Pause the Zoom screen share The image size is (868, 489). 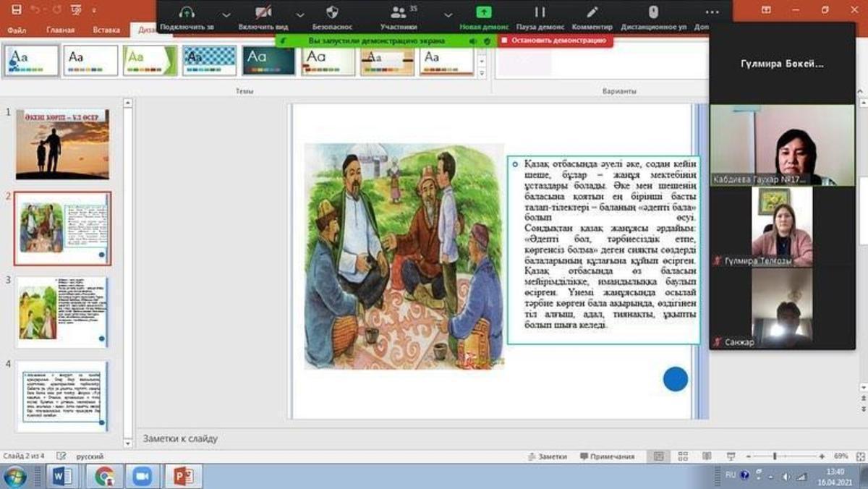(540, 13)
